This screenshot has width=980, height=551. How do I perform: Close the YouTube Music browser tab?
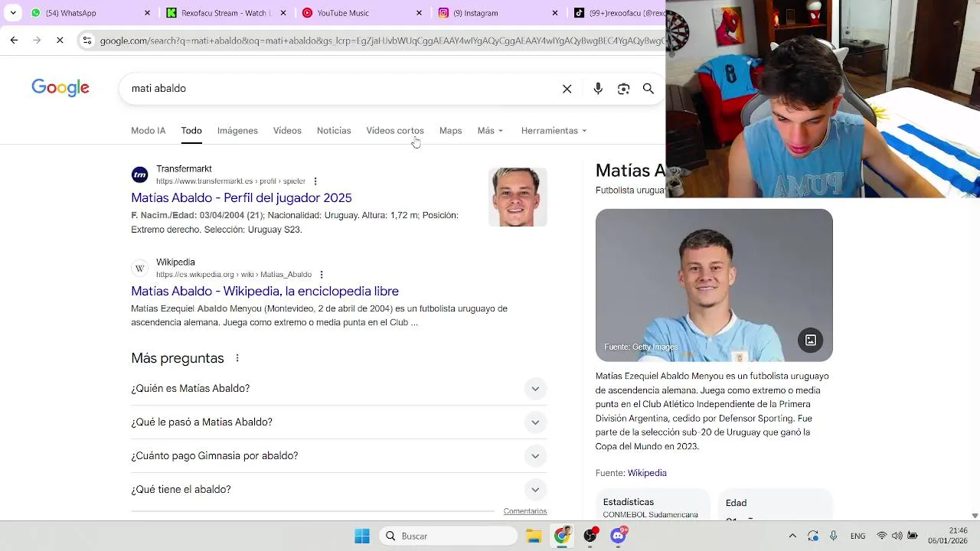(419, 13)
